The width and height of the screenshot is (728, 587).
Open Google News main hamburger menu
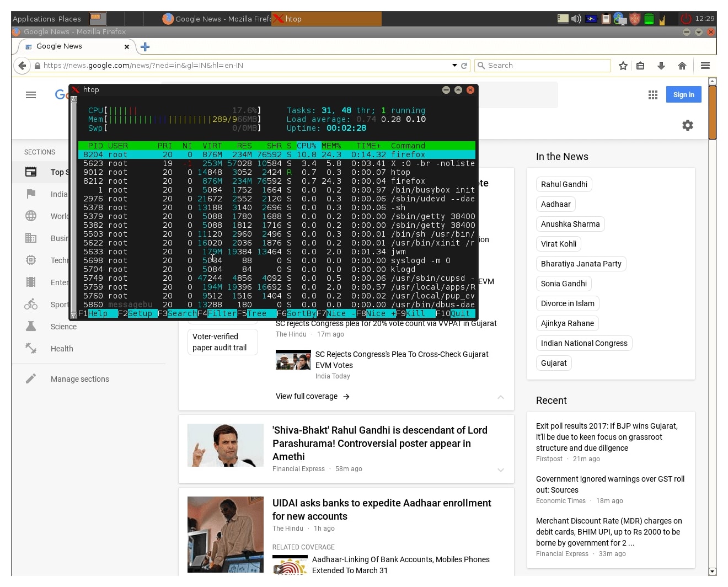tap(31, 95)
